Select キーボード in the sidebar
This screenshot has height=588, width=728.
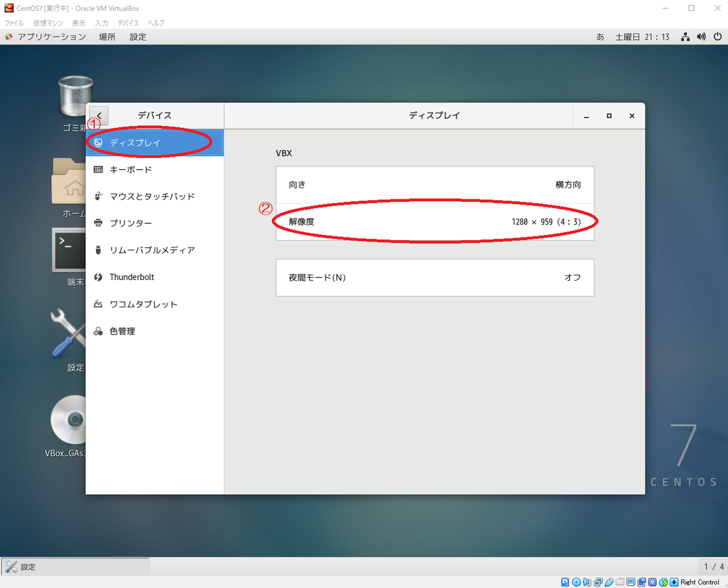pos(155,170)
